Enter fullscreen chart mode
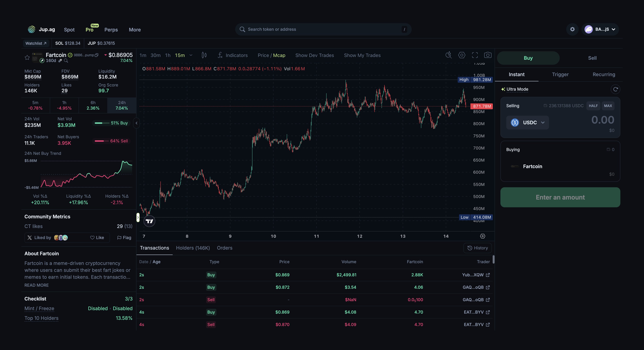 coord(475,55)
